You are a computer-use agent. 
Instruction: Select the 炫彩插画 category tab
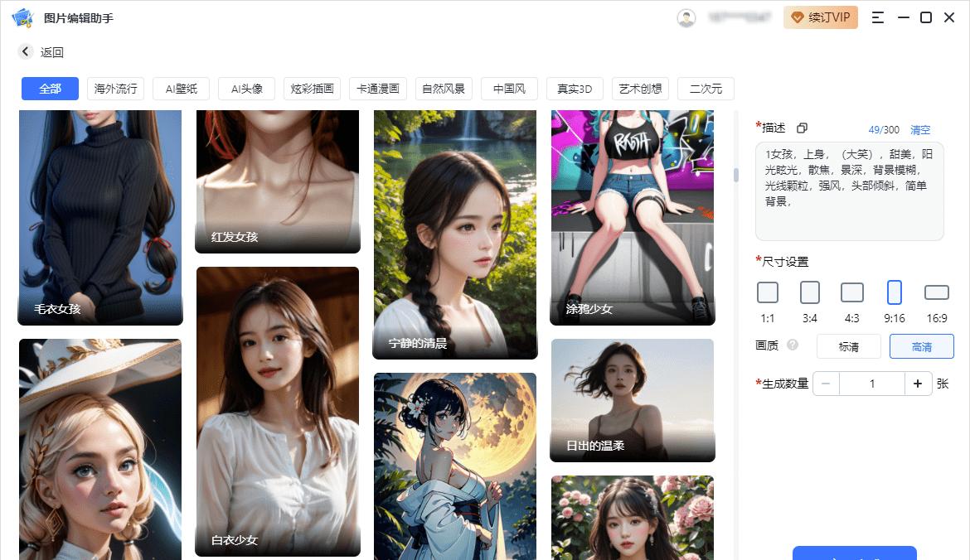click(313, 89)
